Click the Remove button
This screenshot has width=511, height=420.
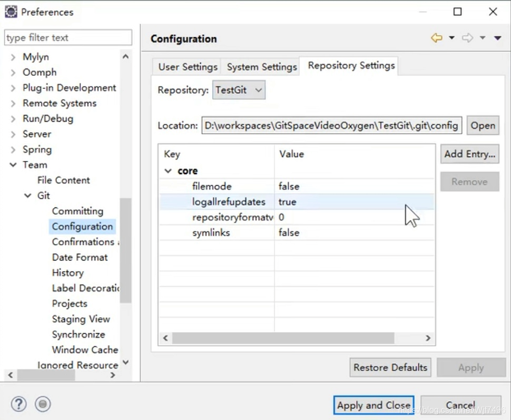click(x=469, y=182)
